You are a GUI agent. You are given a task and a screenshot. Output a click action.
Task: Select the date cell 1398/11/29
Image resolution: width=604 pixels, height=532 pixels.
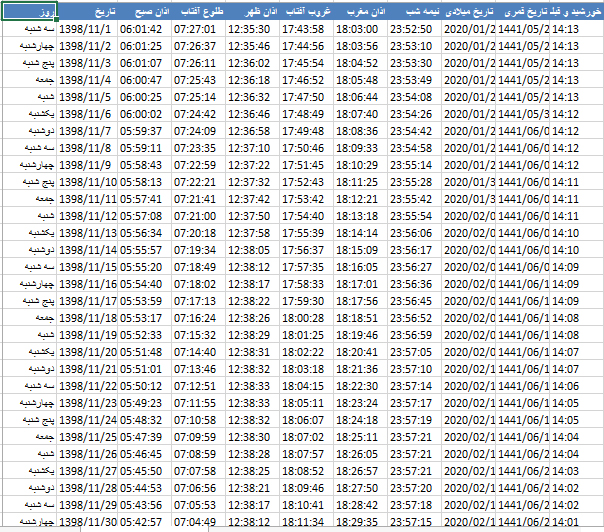(x=87, y=505)
